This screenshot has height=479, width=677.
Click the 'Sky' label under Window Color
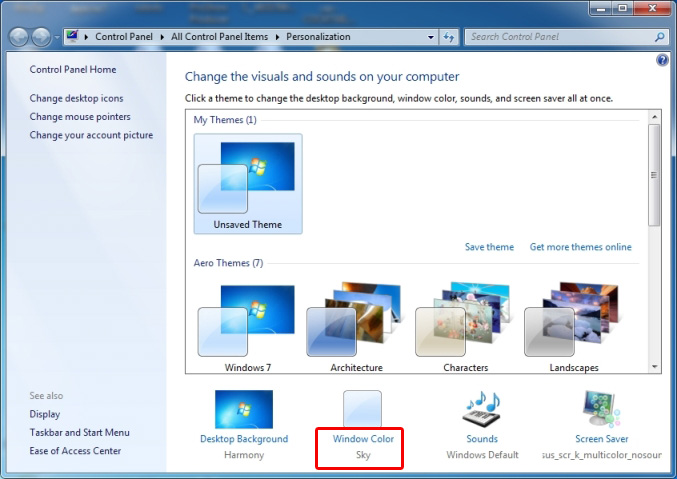pos(363,455)
